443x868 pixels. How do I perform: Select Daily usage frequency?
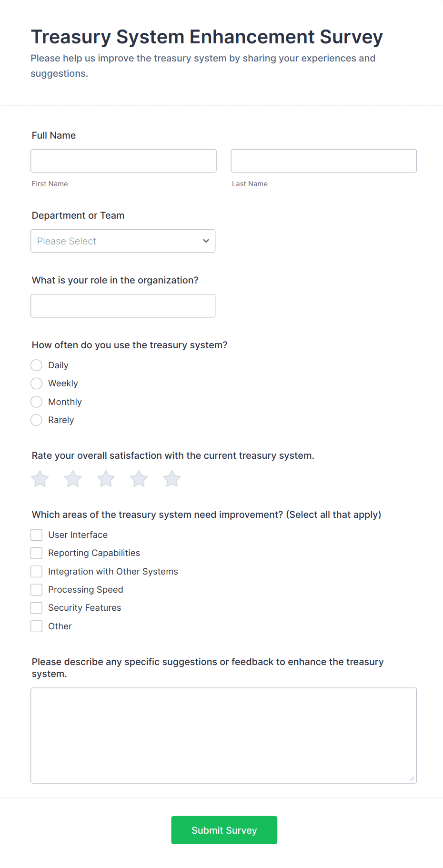click(x=37, y=365)
